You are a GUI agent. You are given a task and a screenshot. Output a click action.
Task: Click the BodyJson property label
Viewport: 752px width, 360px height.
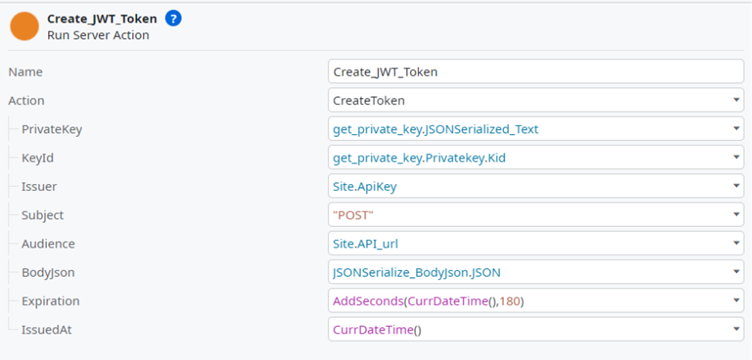pos(48,273)
